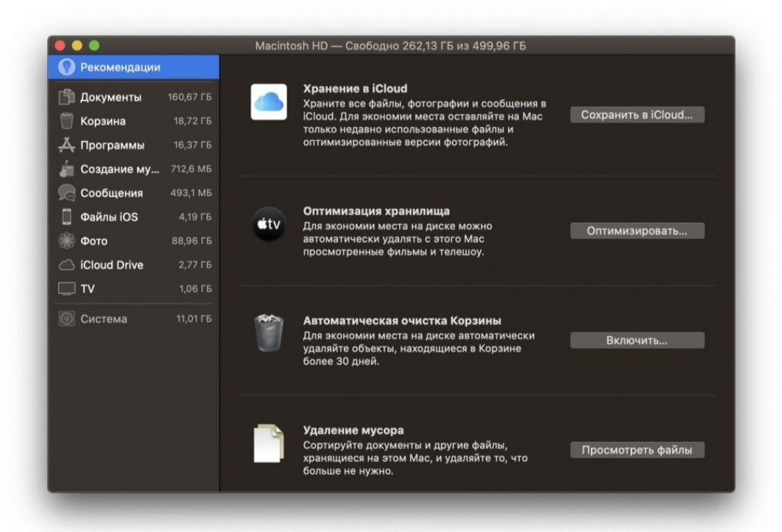Screen dimensions: 782x532
Task: Click the description mentioning фильмы и телешоу
Action: [398, 239]
